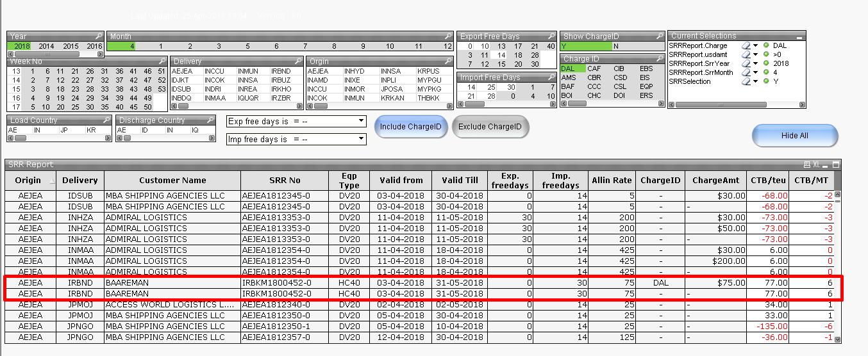Viewport: 868px width, 356px height.
Task: Click the Allin Rate column header
Action: pos(611,181)
